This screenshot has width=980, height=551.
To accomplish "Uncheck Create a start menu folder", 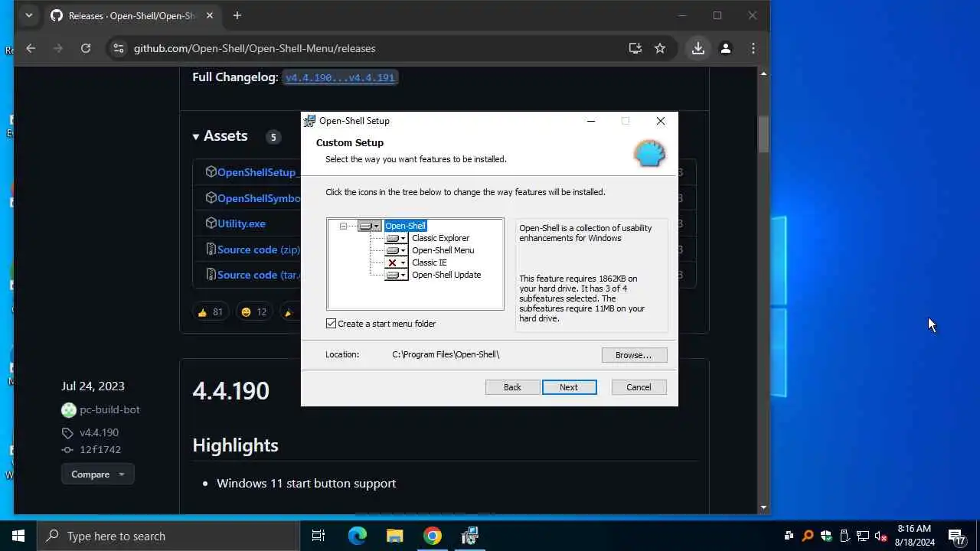I will pos(331,324).
